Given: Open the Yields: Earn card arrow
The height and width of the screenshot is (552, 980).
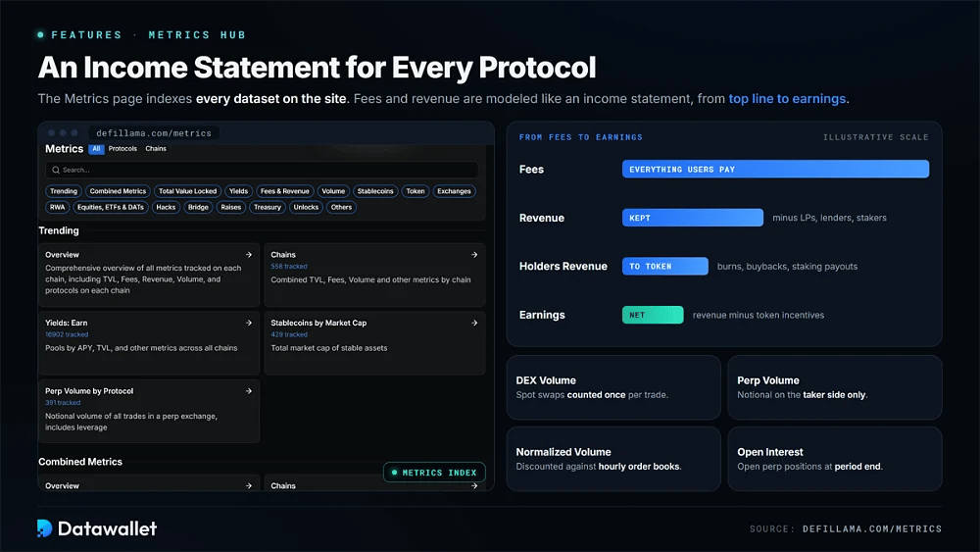Looking at the screenshot, I should (x=249, y=323).
